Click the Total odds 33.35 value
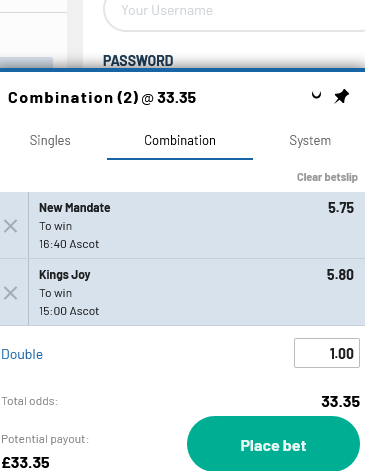This screenshot has height=471, width=365. (340, 401)
